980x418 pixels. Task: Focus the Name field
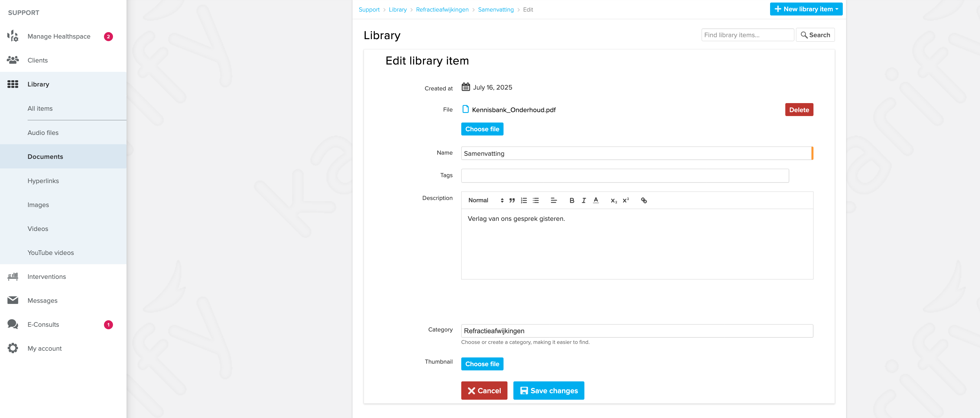(637, 153)
